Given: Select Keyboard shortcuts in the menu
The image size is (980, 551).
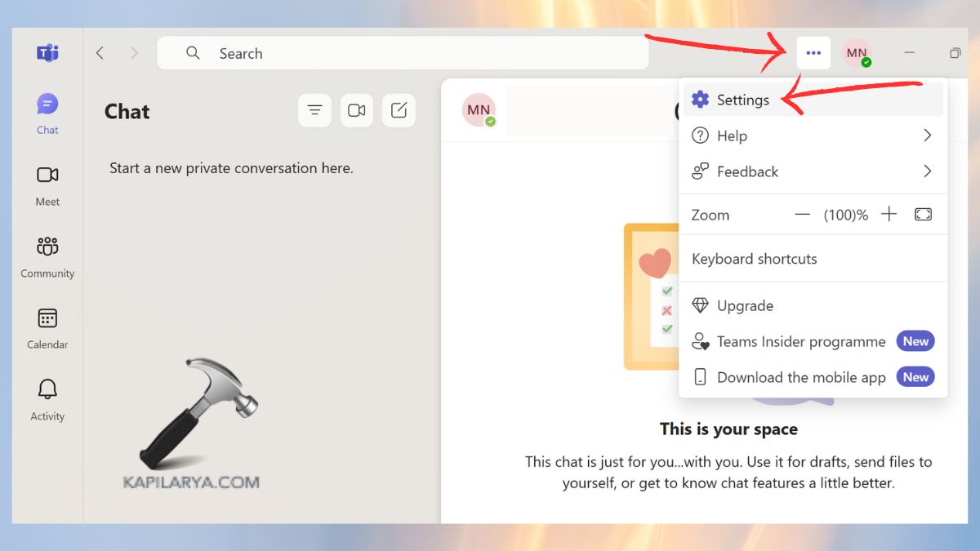Looking at the screenshot, I should pyautogui.click(x=754, y=258).
